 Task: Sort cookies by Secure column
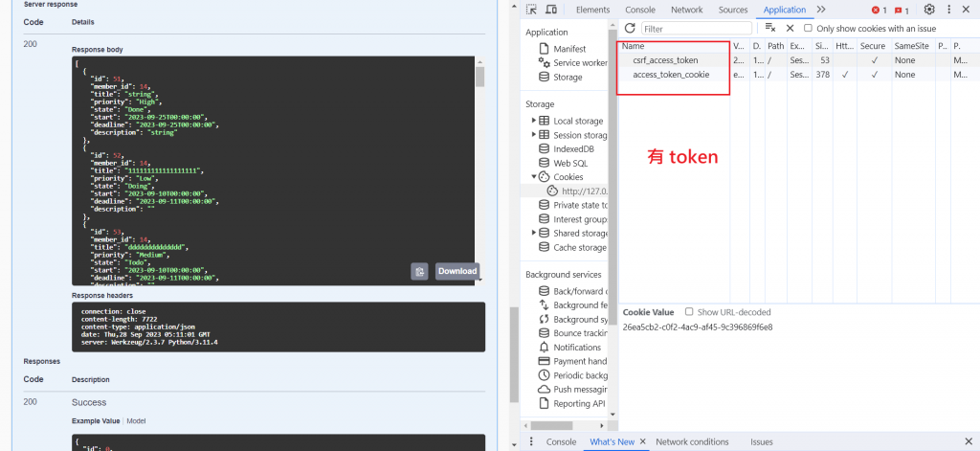(873, 46)
